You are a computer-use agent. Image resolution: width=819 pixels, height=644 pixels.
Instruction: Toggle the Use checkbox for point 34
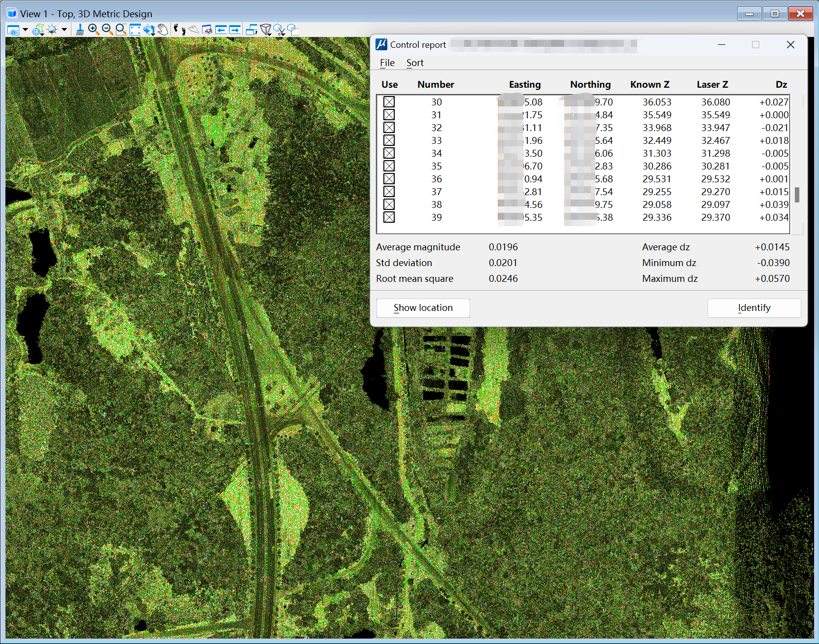[x=389, y=153]
